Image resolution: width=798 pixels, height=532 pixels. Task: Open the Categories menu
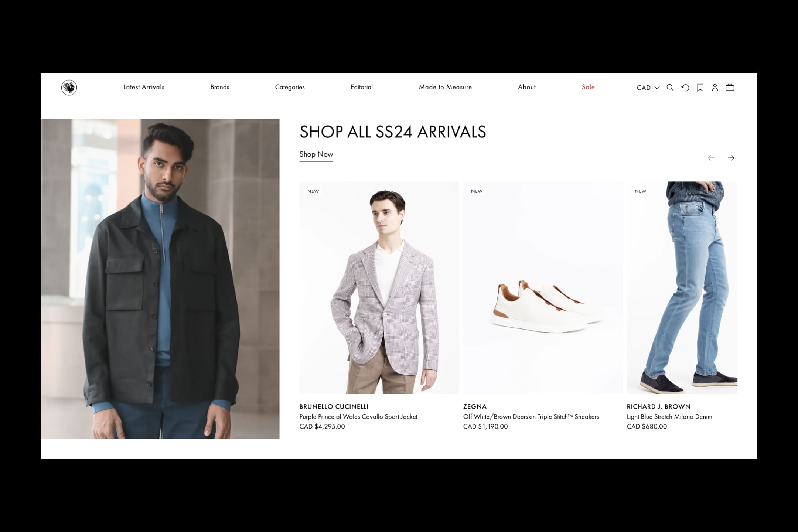click(x=290, y=87)
